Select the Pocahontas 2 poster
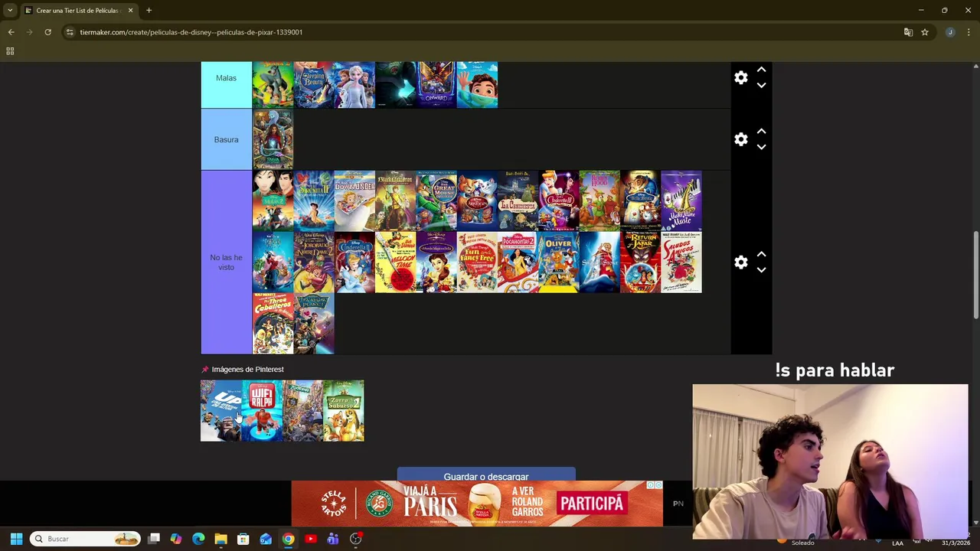The height and width of the screenshot is (551, 980). [x=518, y=262]
